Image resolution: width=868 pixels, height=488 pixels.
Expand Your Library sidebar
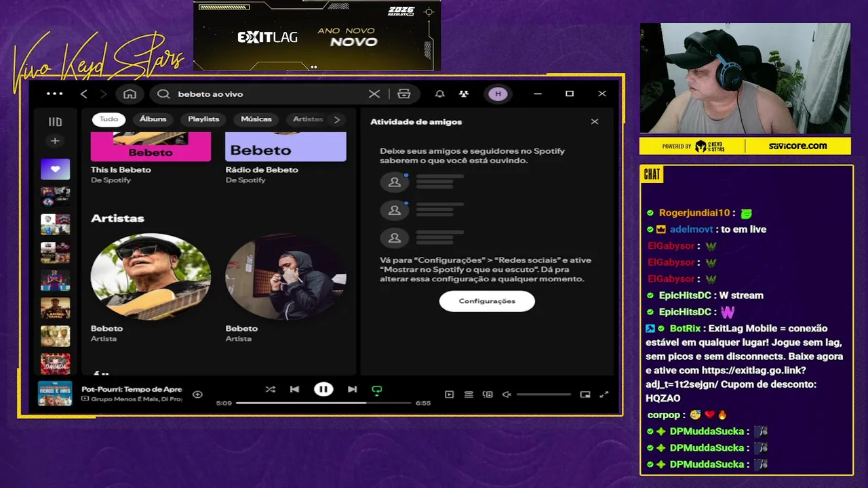click(x=55, y=122)
